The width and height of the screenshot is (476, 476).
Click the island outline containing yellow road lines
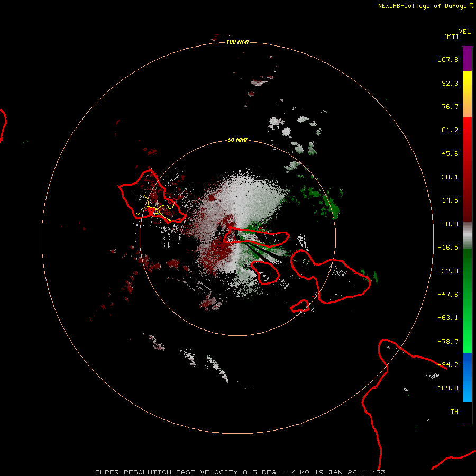point(152,197)
